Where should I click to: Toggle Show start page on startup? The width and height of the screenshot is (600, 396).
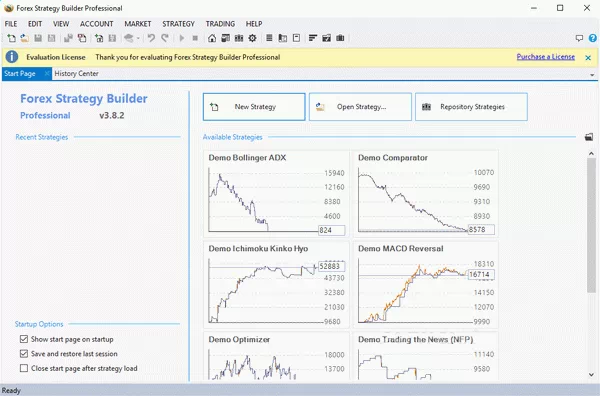pos(24,339)
